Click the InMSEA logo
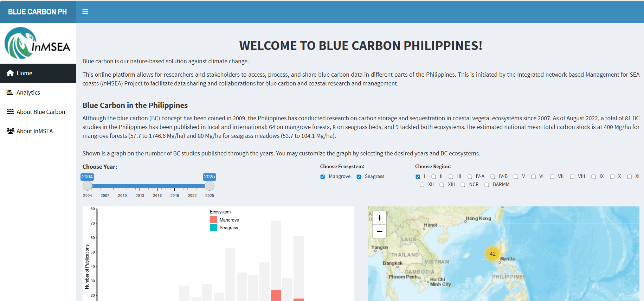 (38, 43)
